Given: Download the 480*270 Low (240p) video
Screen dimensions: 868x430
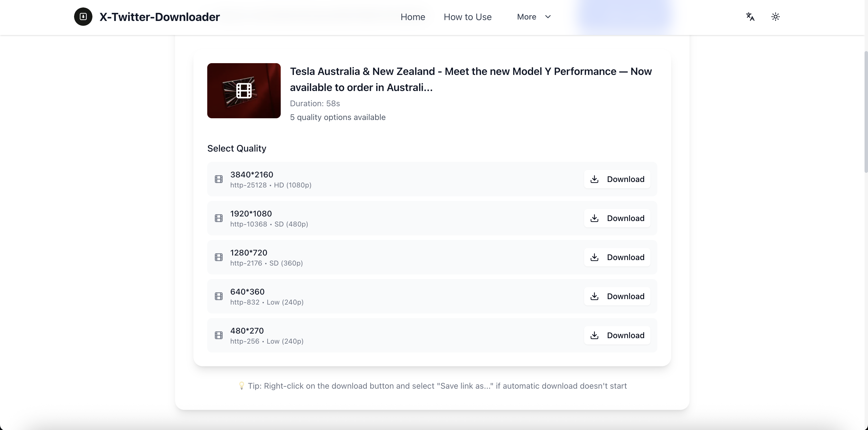Looking at the screenshot, I should 617,335.
